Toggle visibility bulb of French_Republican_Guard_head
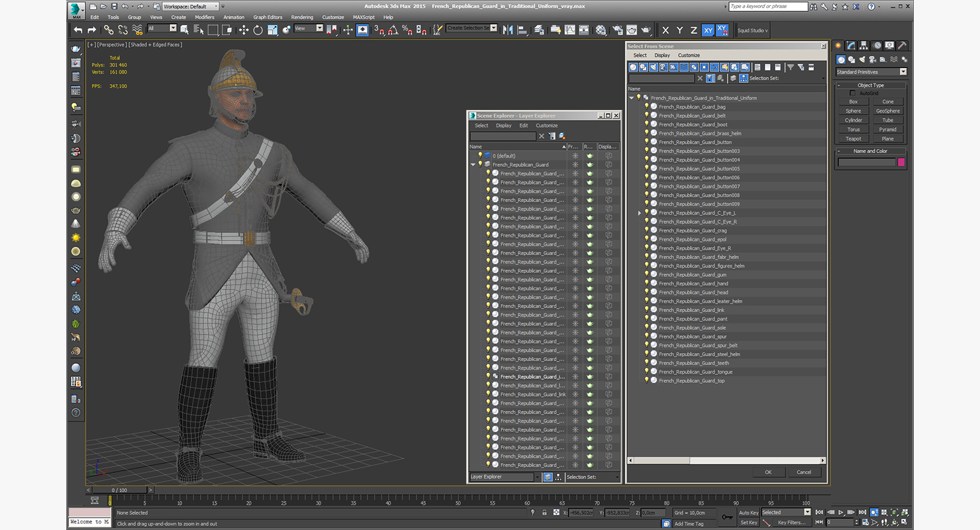The image size is (980, 530). pyautogui.click(x=646, y=292)
